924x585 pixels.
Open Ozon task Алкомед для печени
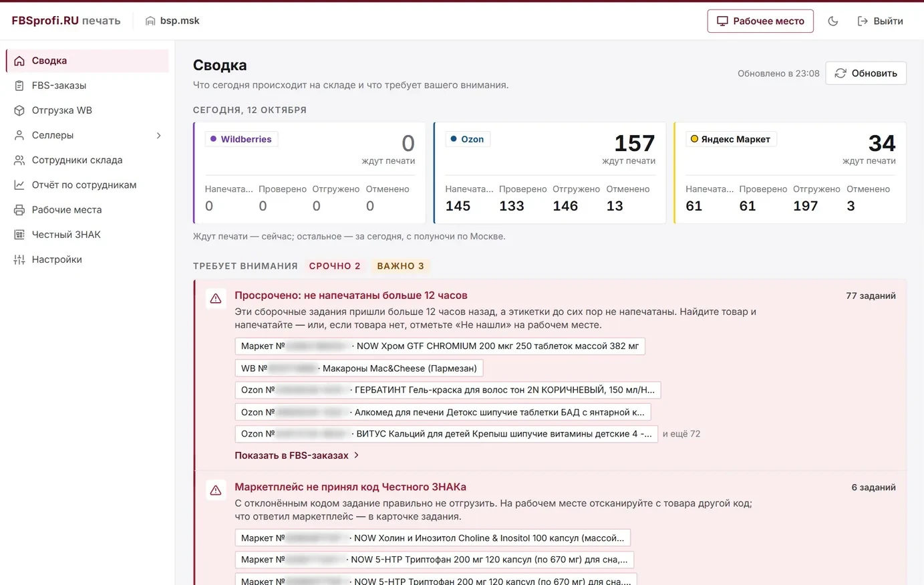pyautogui.click(x=443, y=413)
